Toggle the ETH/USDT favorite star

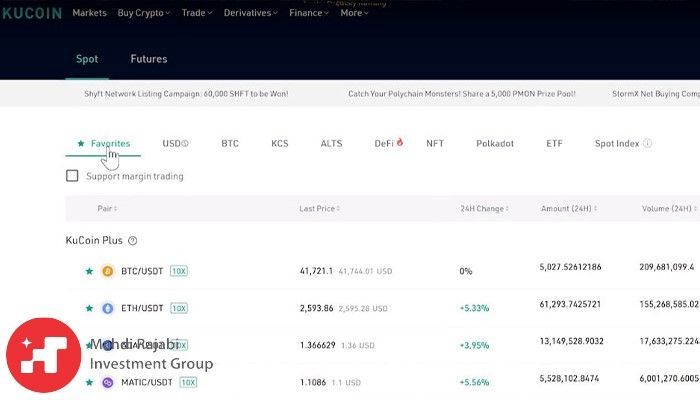point(89,308)
